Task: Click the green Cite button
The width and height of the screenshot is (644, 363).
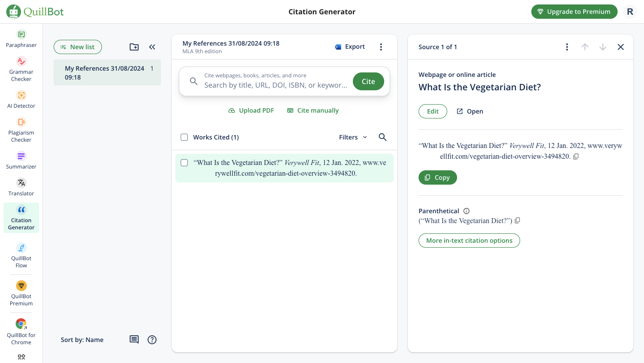Action: point(368,81)
